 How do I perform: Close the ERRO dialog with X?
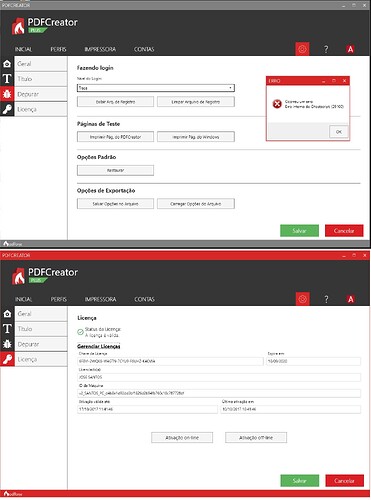344,81
